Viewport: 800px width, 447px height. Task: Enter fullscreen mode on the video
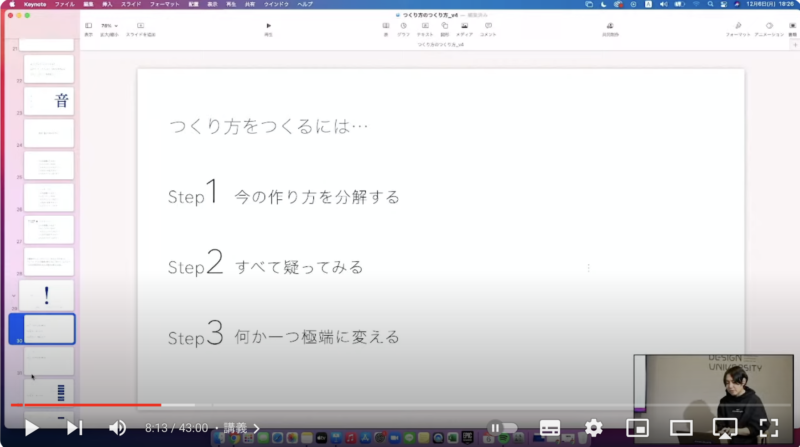(x=768, y=428)
